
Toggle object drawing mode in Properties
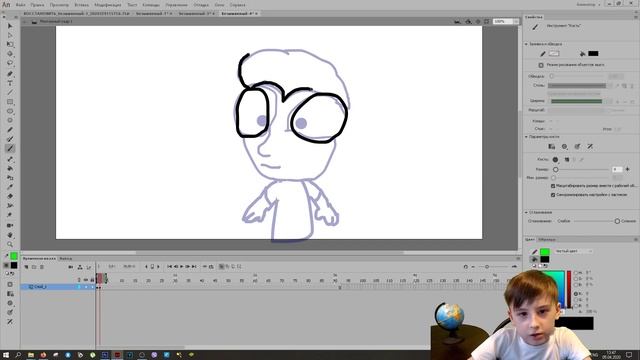[x=541, y=65]
